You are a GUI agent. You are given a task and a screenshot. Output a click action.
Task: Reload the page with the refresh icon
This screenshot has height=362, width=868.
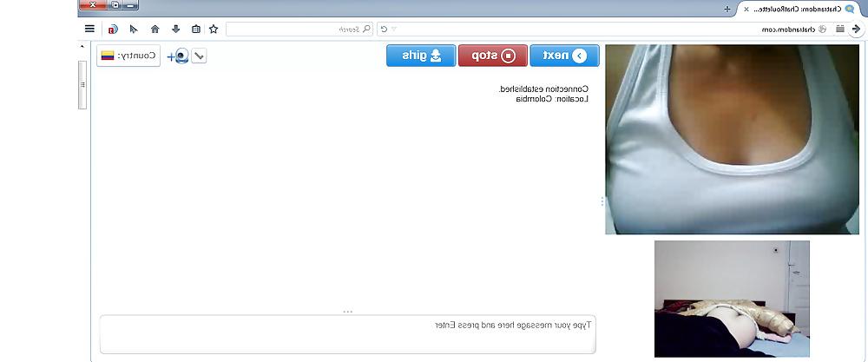click(385, 29)
